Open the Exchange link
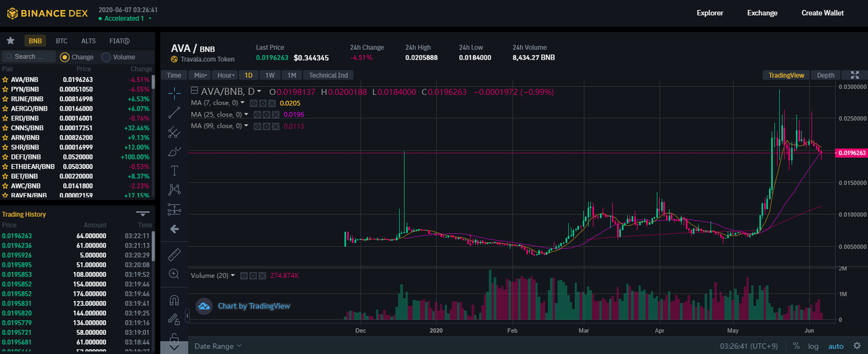Viewport: 868px width, 354px height. [x=762, y=13]
